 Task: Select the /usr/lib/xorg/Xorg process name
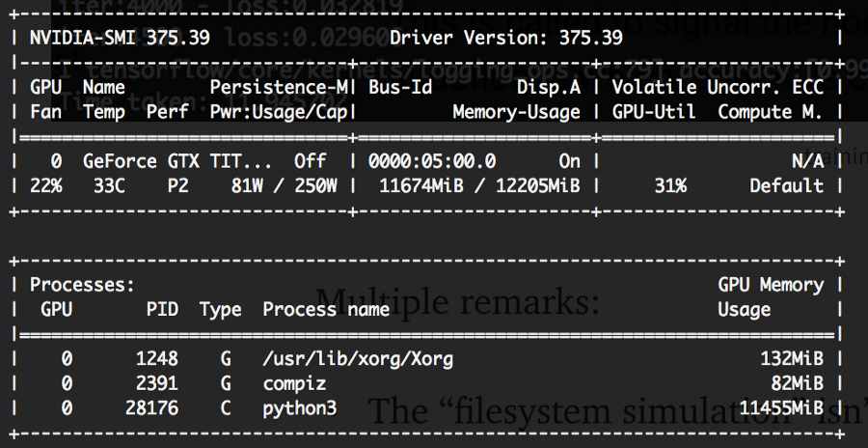tap(358, 359)
